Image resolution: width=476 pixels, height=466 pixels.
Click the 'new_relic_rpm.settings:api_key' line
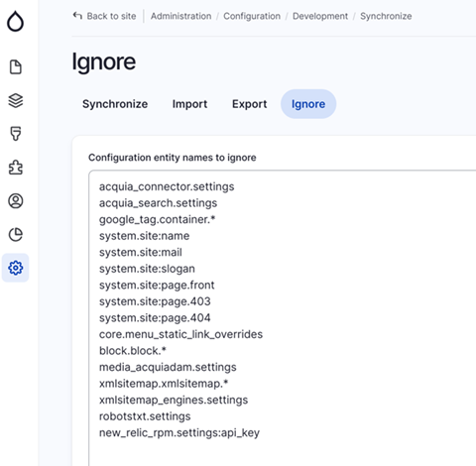(179, 432)
